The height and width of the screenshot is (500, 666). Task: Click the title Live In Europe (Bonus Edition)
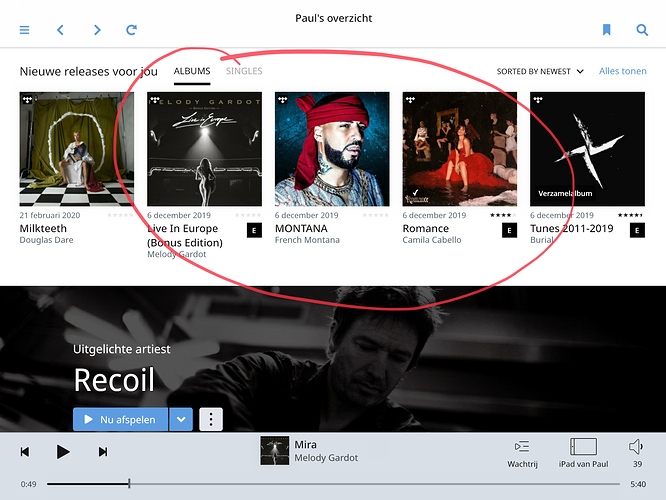point(185,235)
